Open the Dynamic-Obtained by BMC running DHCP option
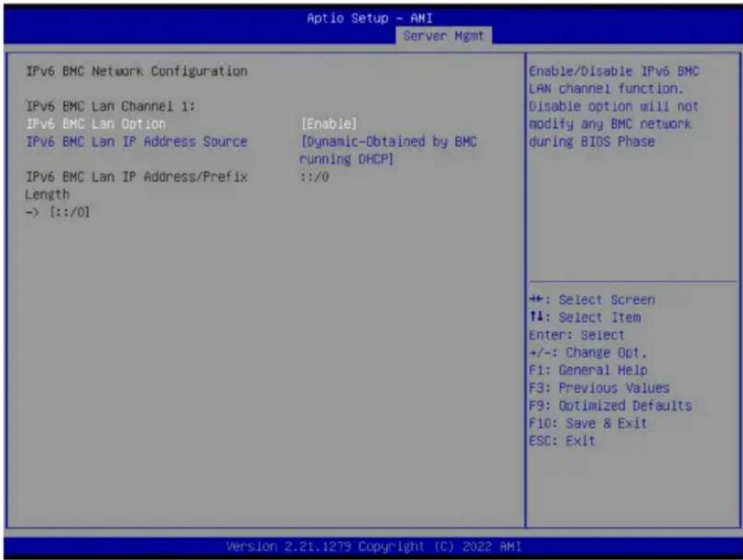The width and height of the screenshot is (743, 560). [388, 150]
